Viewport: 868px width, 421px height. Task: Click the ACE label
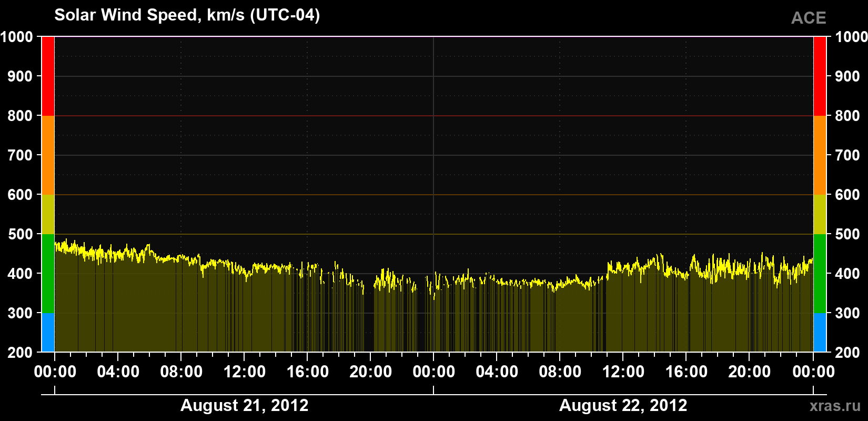click(809, 18)
